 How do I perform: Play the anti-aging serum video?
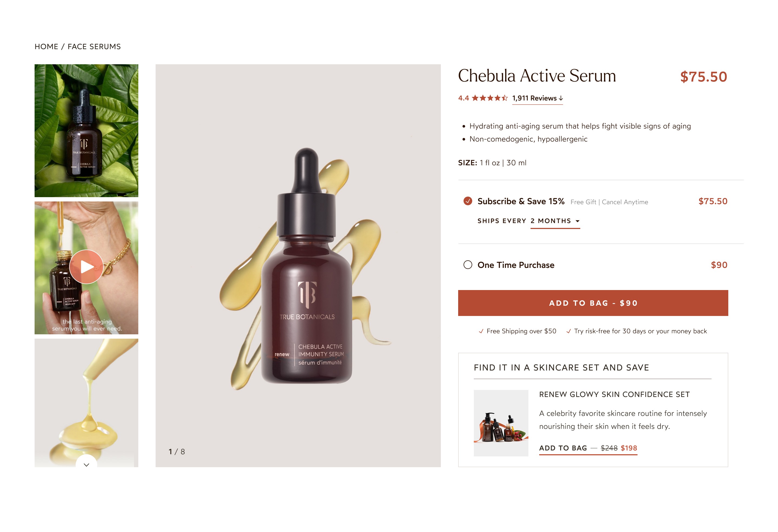pyautogui.click(x=86, y=267)
